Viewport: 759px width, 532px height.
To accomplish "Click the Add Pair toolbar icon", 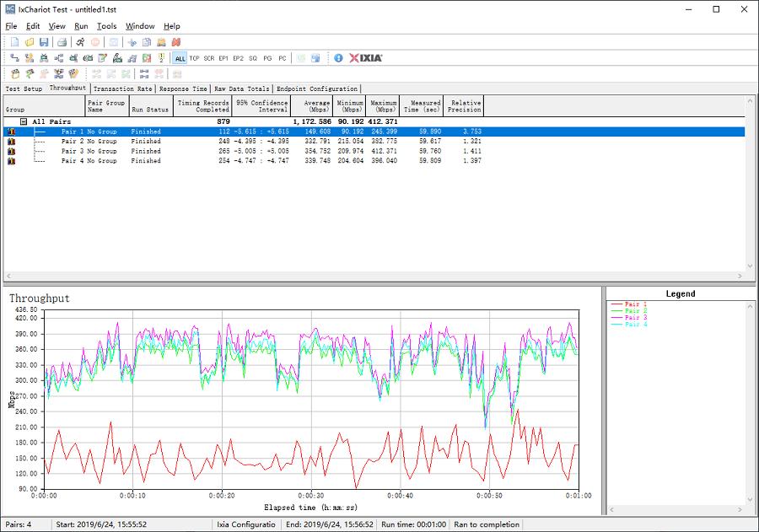I will click(x=14, y=58).
